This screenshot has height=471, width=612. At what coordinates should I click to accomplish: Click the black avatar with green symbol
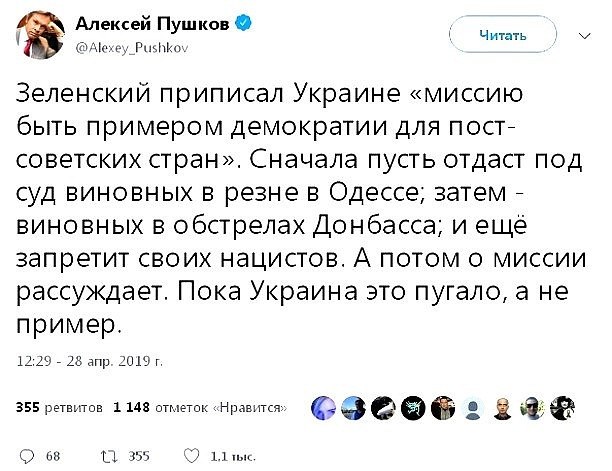(x=413, y=407)
